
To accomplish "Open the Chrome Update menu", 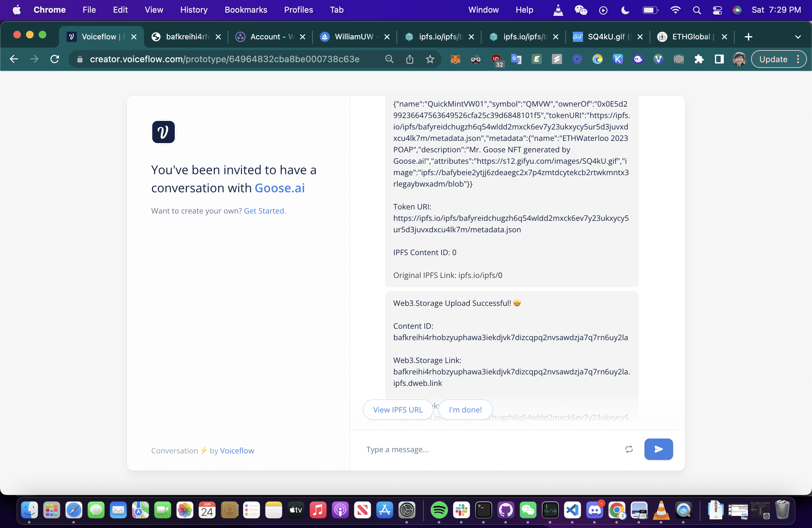I will 779,59.
